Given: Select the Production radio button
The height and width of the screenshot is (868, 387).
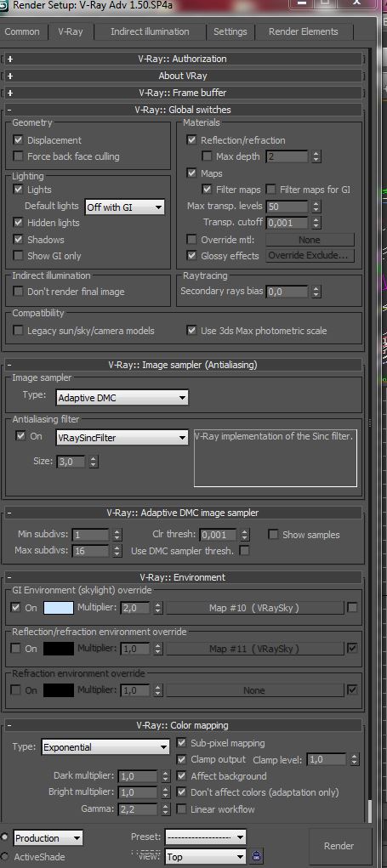Looking at the screenshot, I should point(4,837).
